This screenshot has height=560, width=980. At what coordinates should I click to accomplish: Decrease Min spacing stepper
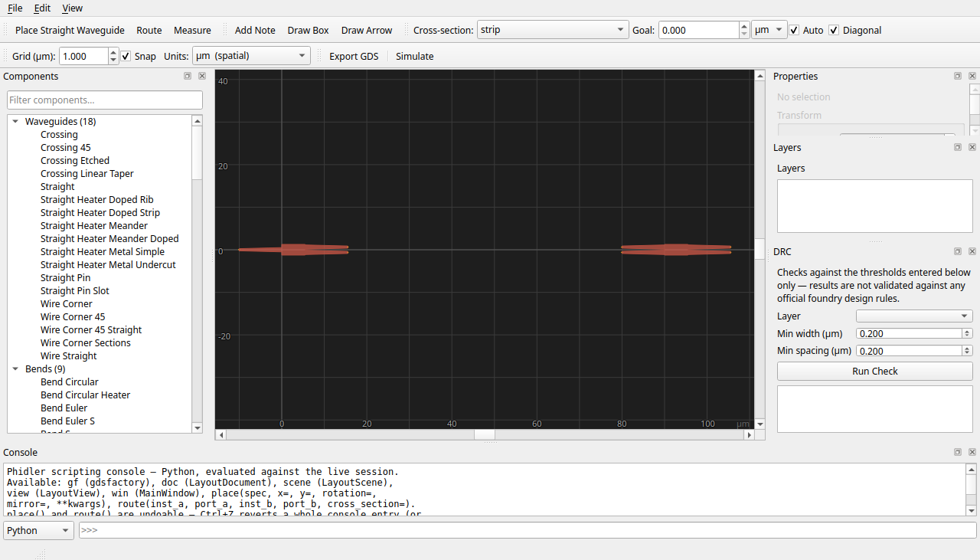(968, 353)
